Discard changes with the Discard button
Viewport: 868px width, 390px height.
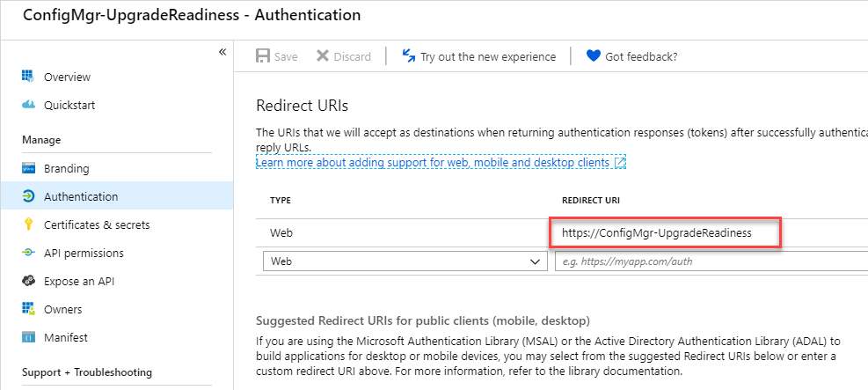(x=343, y=56)
